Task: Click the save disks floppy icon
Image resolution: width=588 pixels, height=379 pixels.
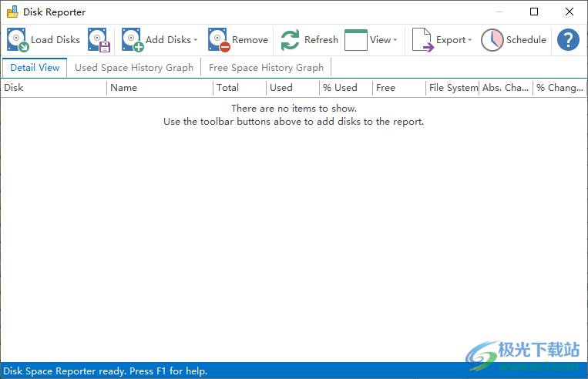Action: tap(99, 40)
